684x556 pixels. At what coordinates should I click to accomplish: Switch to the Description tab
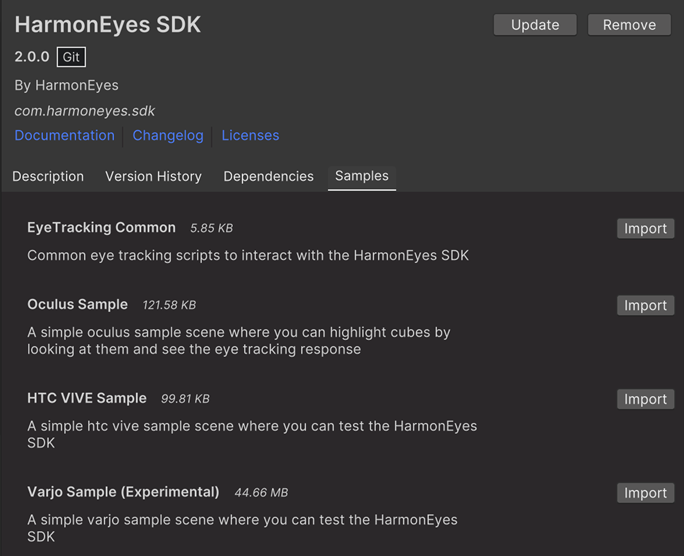click(x=48, y=176)
